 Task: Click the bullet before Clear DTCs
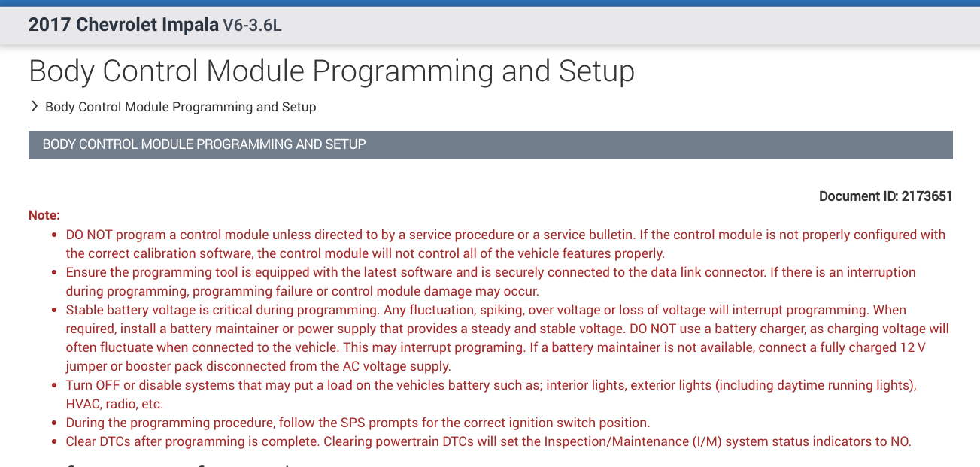click(x=55, y=441)
